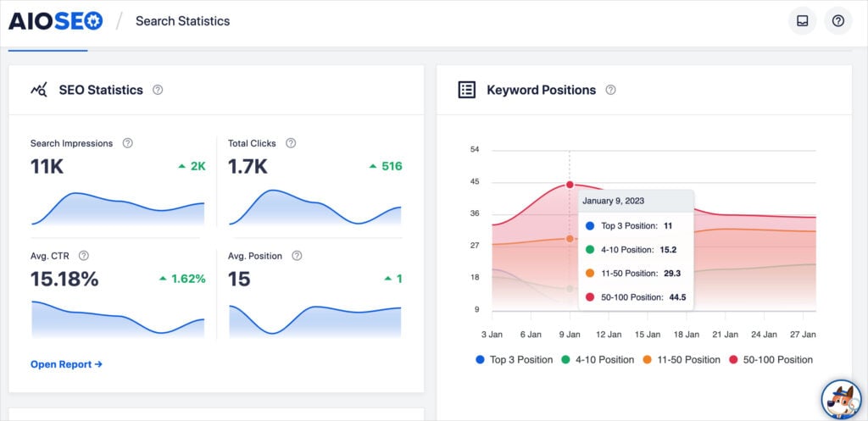Image resolution: width=868 pixels, height=421 pixels.
Task: Click help icon beside Avg. Position
Action: [x=297, y=256]
